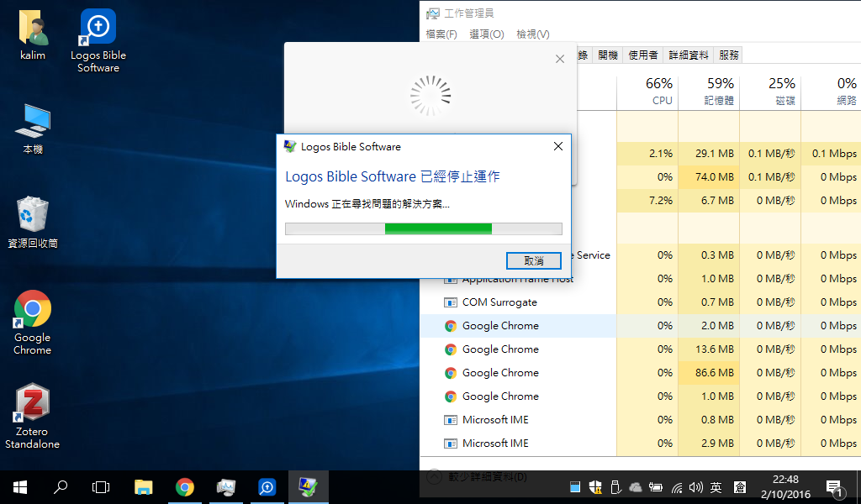Open the OneDrive cloud tray icon
The height and width of the screenshot is (504, 861).
pos(636,487)
